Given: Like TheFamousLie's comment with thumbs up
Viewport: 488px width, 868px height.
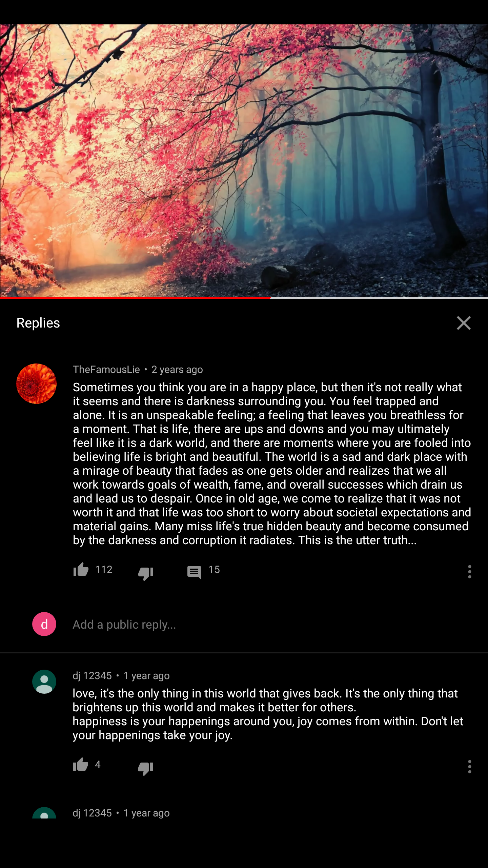Looking at the screenshot, I should coord(81,570).
